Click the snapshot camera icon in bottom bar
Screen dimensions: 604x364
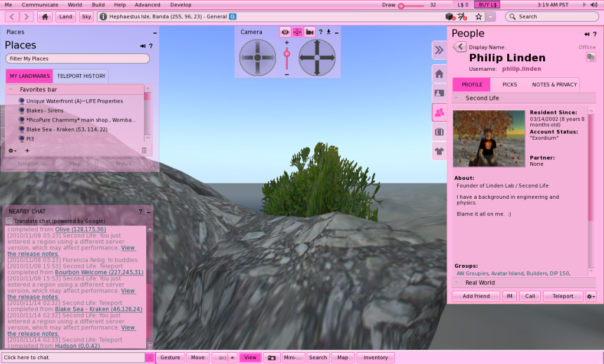[x=271, y=358]
